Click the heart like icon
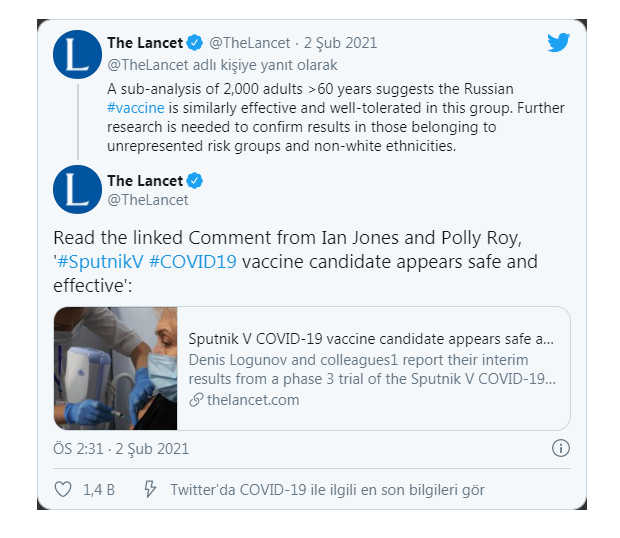 pyautogui.click(x=63, y=490)
